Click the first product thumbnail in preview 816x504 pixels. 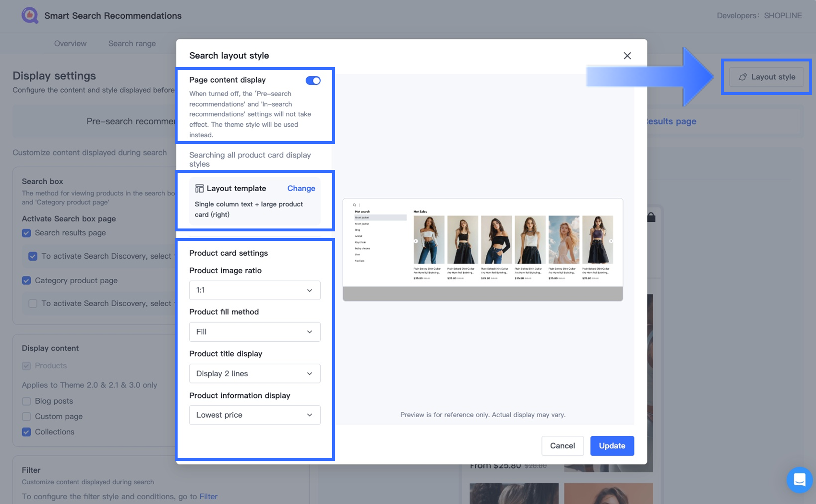[x=429, y=240]
